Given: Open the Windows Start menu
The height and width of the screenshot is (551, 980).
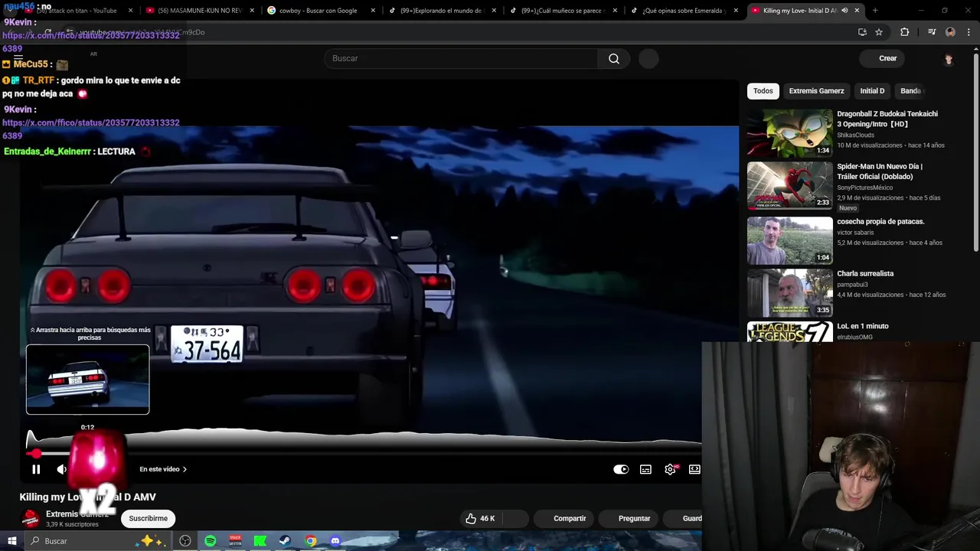Looking at the screenshot, I should pyautogui.click(x=11, y=541).
